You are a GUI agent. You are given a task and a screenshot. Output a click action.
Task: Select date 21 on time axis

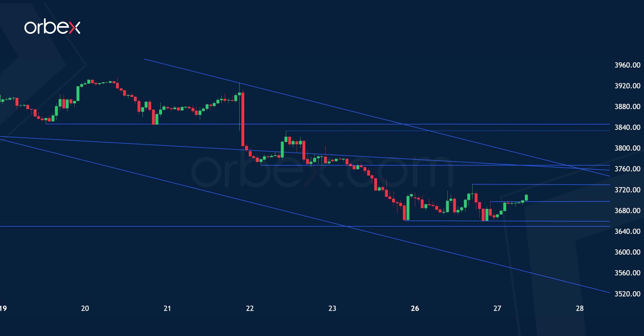point(167,308)
